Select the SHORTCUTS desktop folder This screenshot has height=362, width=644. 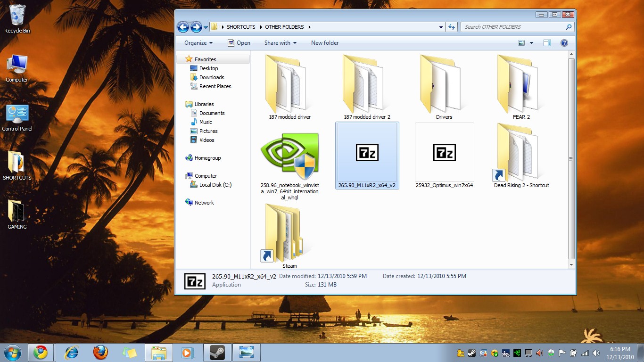pyautogui.click(x=17, y=166)
